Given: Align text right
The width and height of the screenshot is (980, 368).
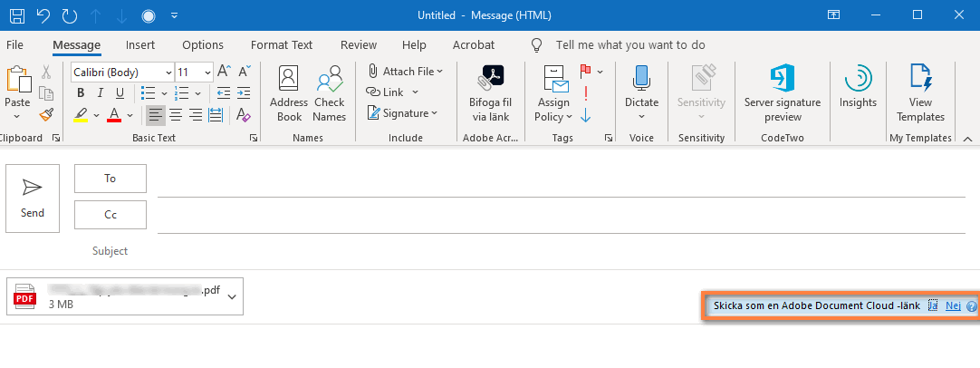Looking at the screenshot, I should (196, 115).
